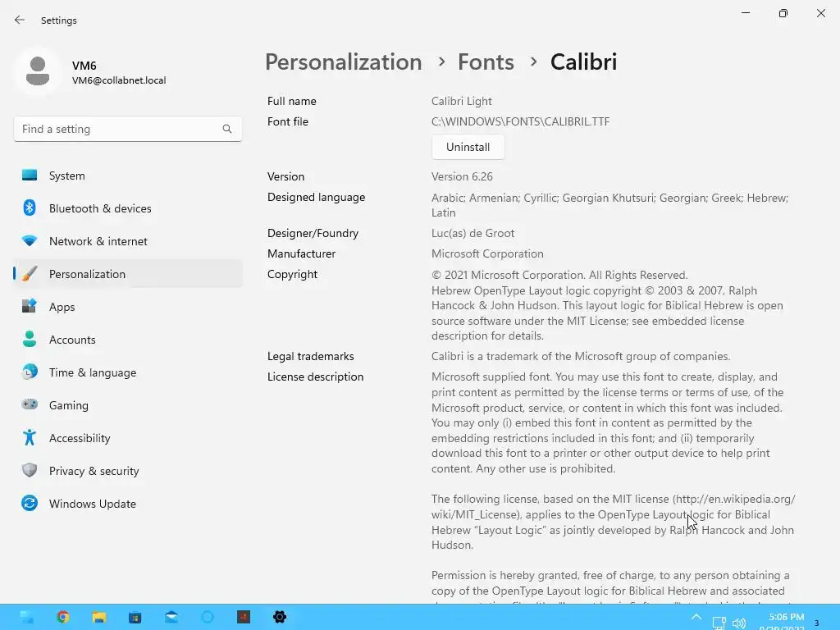840x630 pixels.
Task: Select the font file path CALIBRIL.TTF
Action: (520, 121)
